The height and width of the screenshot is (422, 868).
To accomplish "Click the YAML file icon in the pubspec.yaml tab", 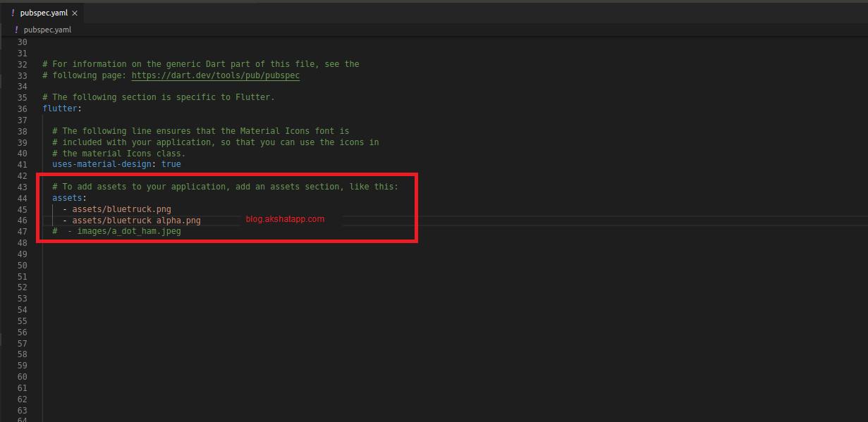I will pos(13,13).
